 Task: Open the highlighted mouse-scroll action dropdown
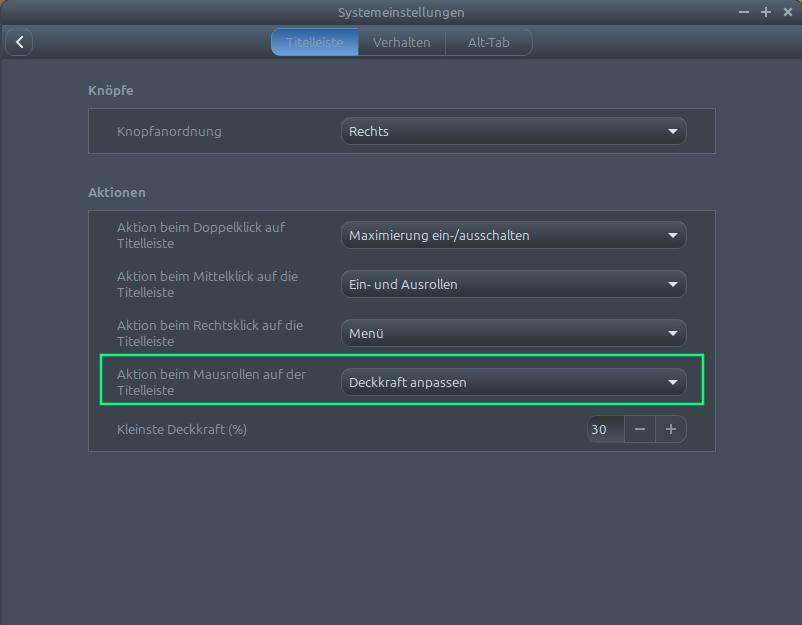[x=513, y=382]
